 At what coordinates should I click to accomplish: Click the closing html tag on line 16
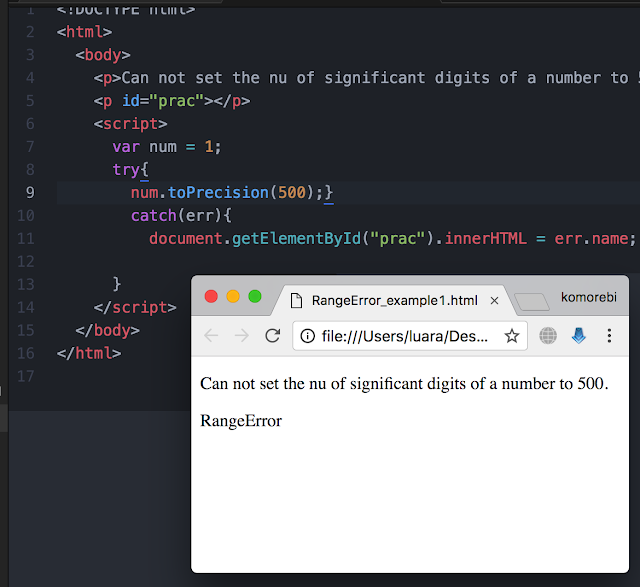[x=89, y=353]
